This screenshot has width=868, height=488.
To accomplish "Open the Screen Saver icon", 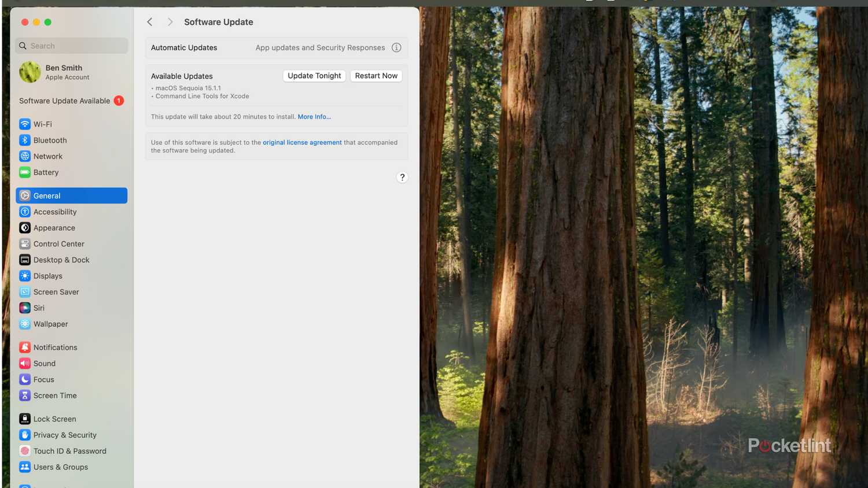I will point(25,292).
